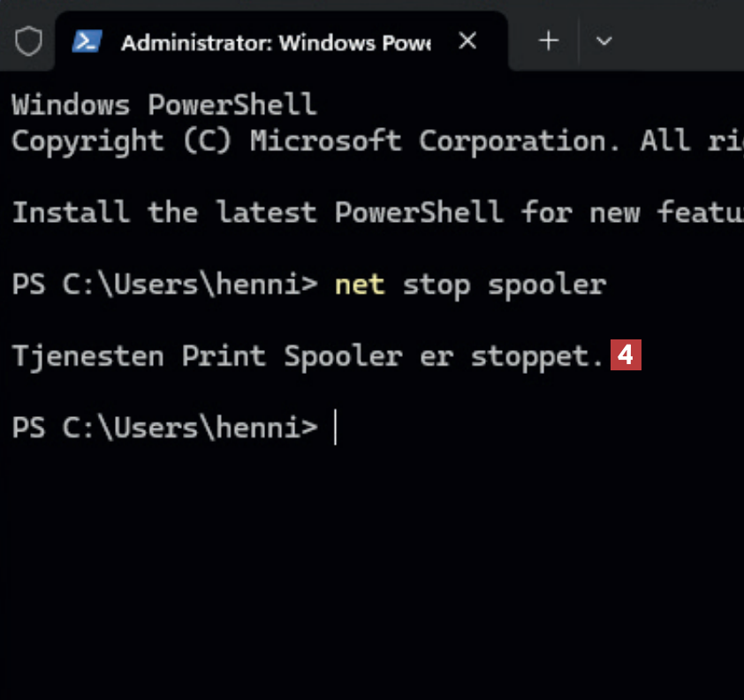Select the Administrator: Windows PowerShell tab
Viewport: 744px width, 700px height.
tap(274, 42)
